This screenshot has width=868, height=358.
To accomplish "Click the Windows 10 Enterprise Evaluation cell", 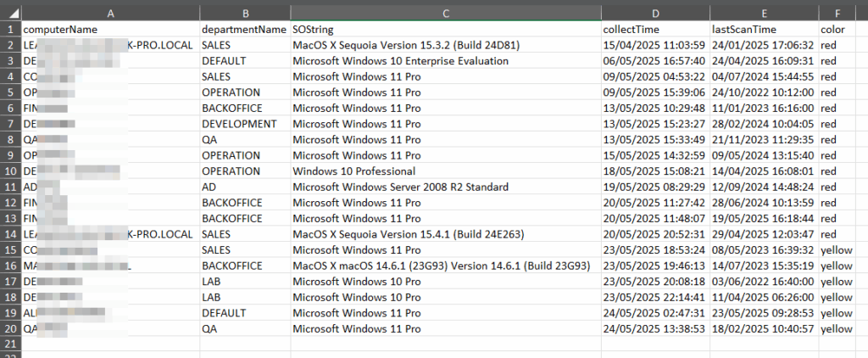I will [x=400, y=61].
